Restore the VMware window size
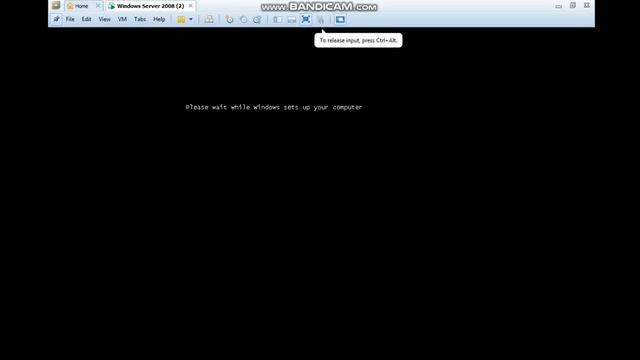 coord(573,5)
